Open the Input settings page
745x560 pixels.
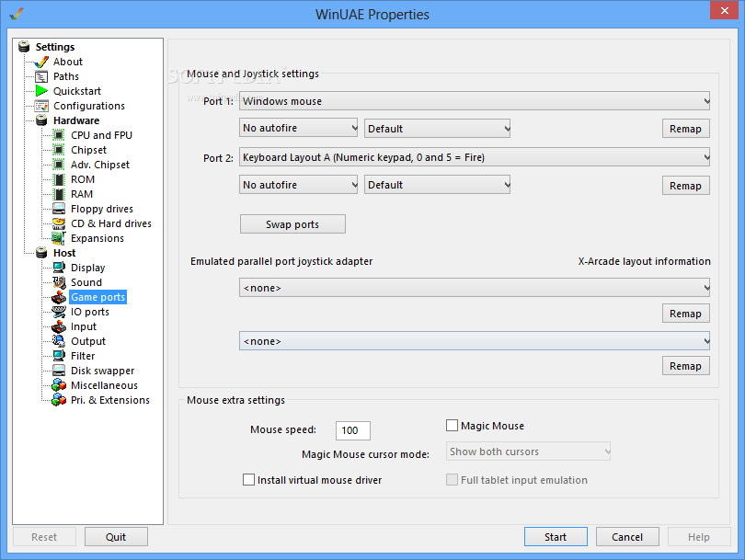coord(83,326)
